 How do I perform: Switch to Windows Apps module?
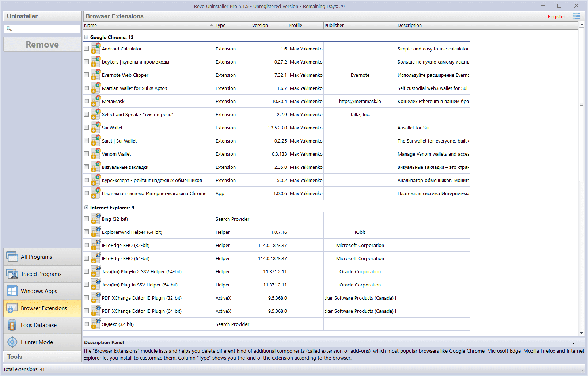[x=42, y=291]
